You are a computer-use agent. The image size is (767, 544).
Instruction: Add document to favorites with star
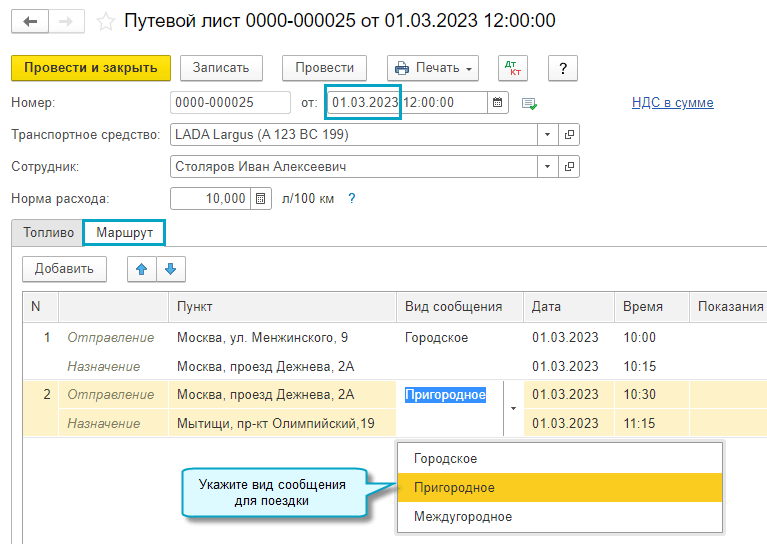[105, 21]
